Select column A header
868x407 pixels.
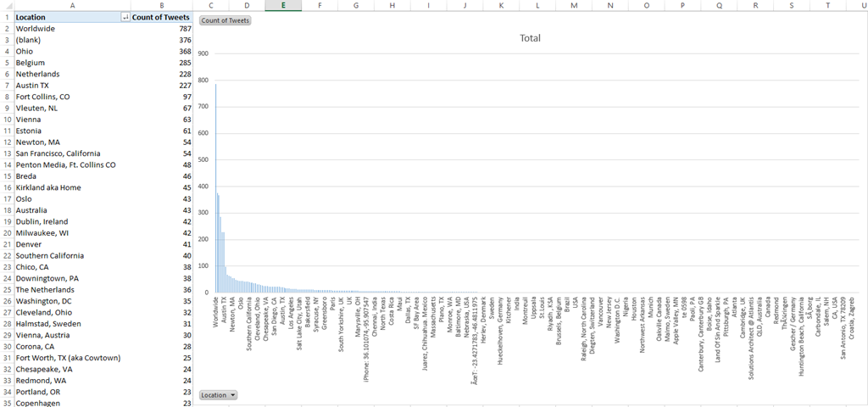(72, 6)
